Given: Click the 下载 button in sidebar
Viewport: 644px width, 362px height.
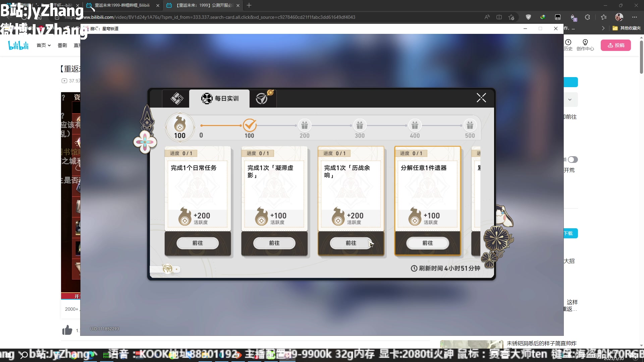Looking at the screenshot, I should click(x=571, y=233).
